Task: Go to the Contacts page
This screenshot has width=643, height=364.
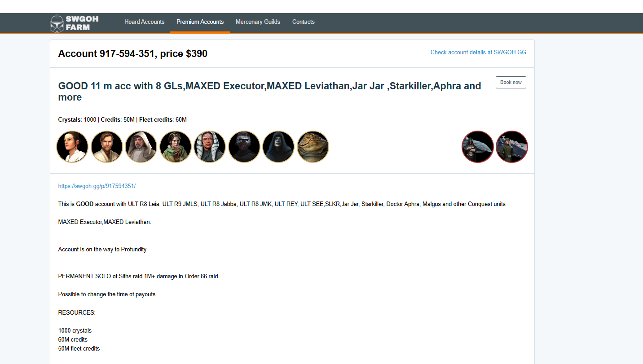Action: (x=304, y=22)
